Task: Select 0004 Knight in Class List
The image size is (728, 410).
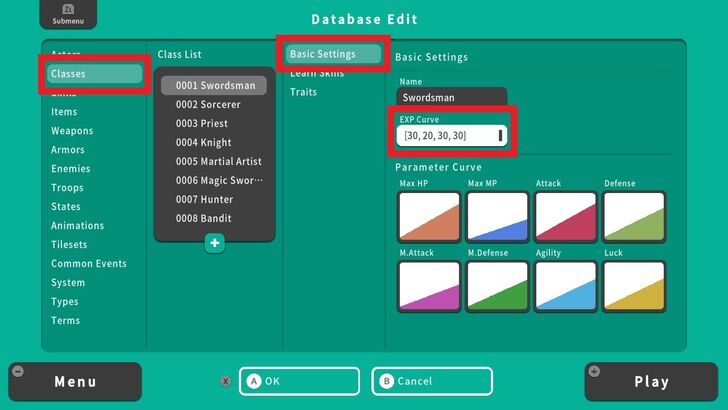Action: click(x=203, y=142)
